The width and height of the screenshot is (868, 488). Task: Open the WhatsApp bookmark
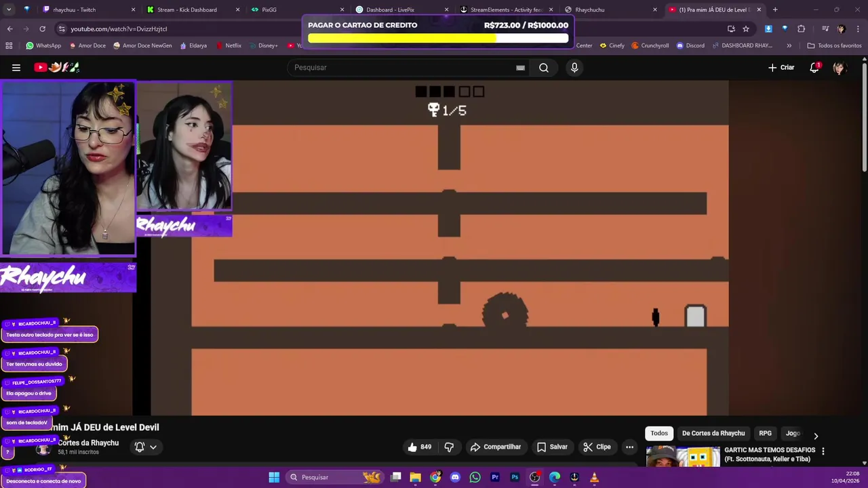click(43, 45)
